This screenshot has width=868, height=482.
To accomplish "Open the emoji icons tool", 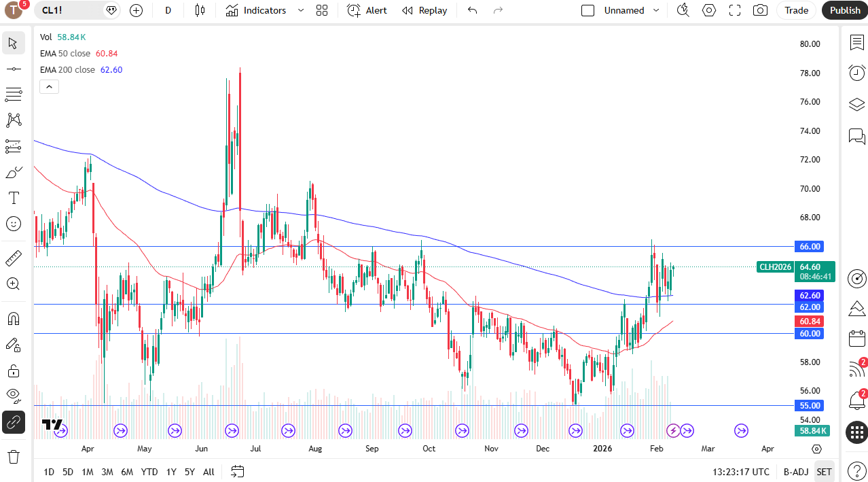I will coord(14,224).
